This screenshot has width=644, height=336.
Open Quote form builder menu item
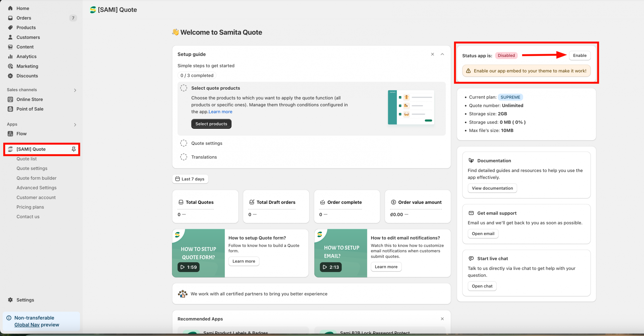pos(36,178)
